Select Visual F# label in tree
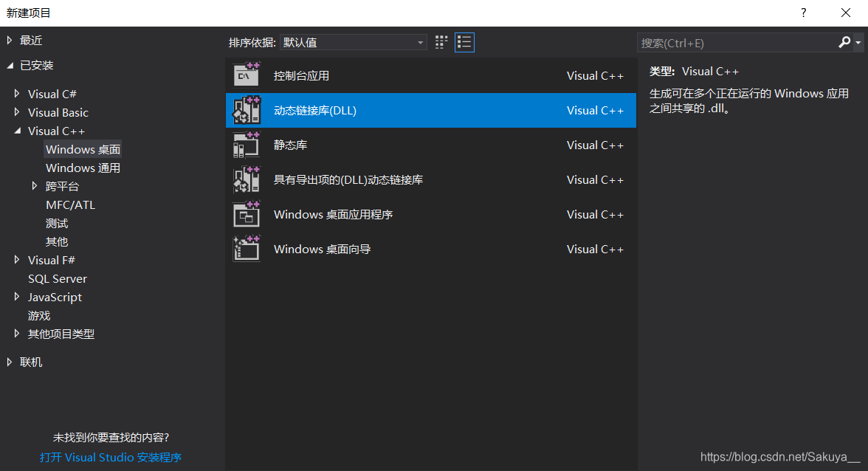Viewport: 868px width, 471px height. 52,260
